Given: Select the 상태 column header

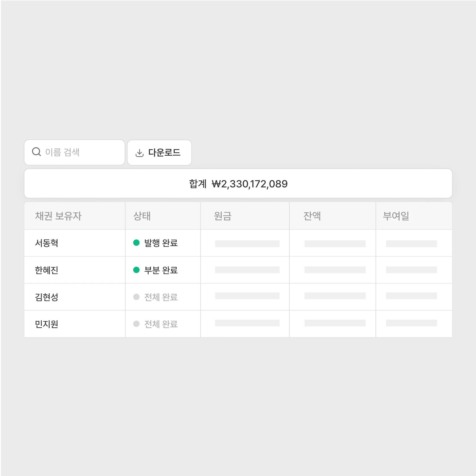Looking at the screenshot, I should coord(142,216).
